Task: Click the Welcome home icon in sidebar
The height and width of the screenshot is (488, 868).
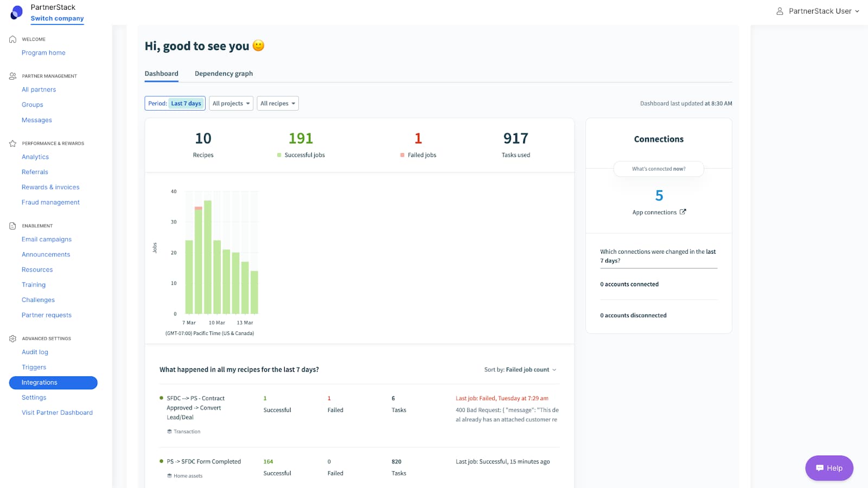Action: click(12, 38)
